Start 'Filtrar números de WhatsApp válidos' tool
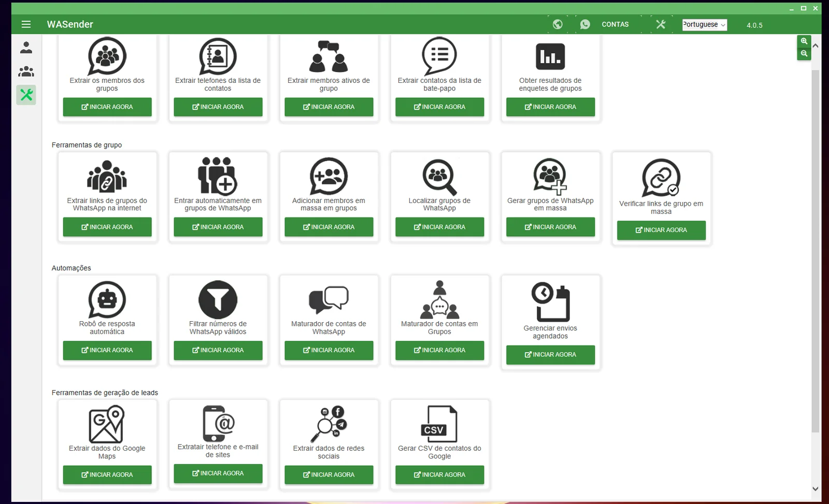The image size is (829, 504). 218,350
